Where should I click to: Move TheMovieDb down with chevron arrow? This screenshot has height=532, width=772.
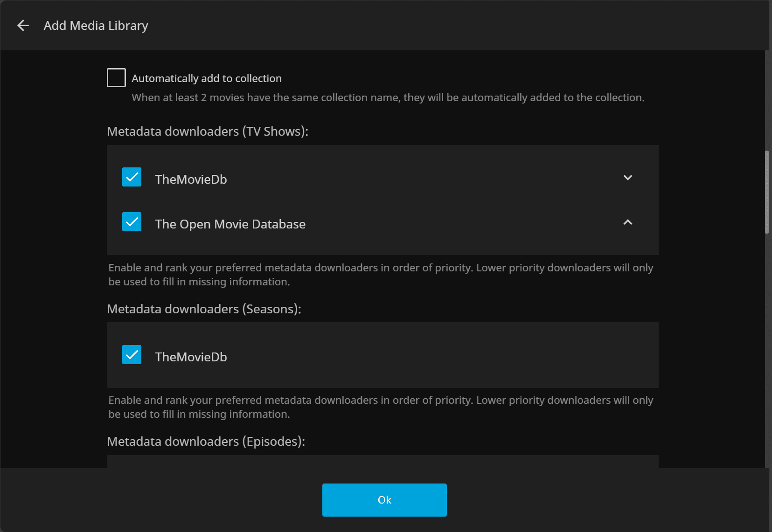click(627, 178)
